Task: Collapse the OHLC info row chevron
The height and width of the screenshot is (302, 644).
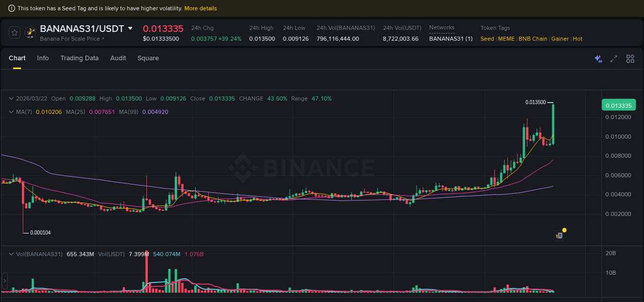Action: (x=10, y=98)
